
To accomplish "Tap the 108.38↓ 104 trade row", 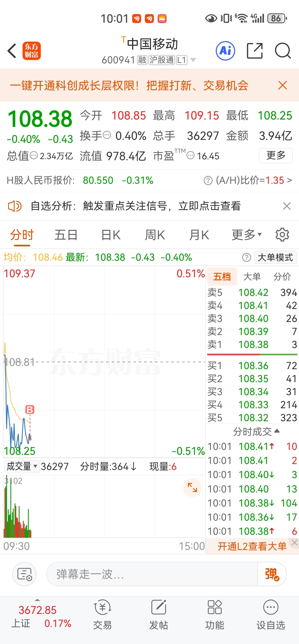I will point(252,503).
